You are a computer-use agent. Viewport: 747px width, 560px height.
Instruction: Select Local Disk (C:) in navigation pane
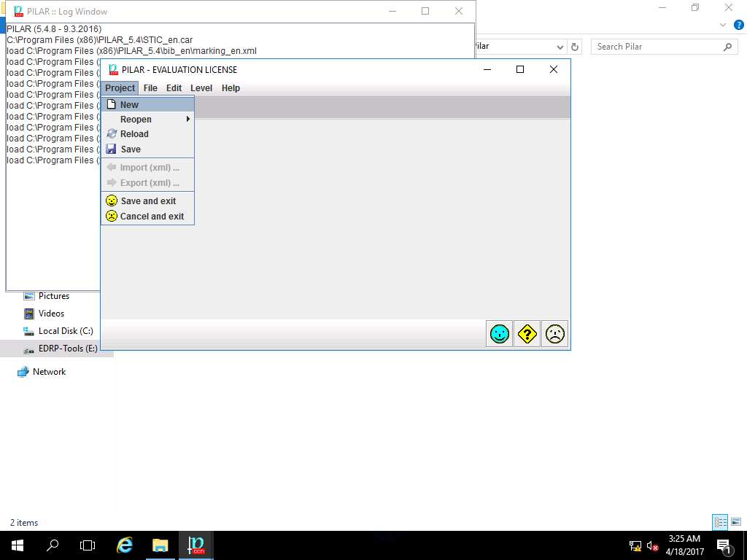point(66,331)
